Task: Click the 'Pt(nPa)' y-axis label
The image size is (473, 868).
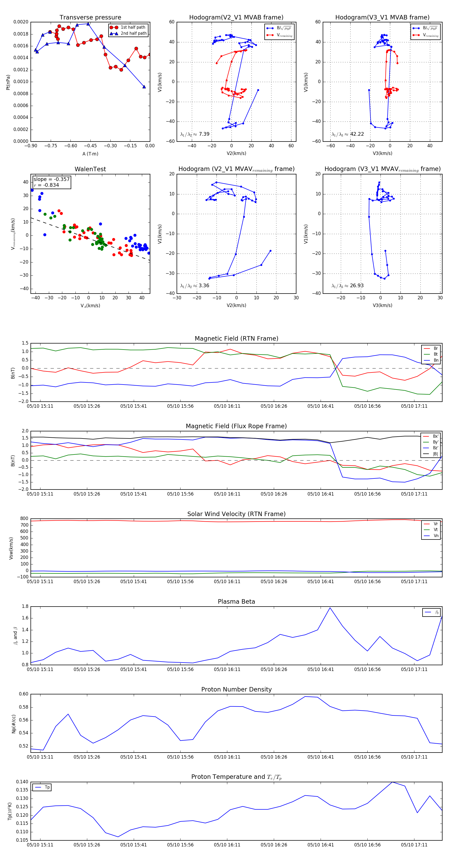Action: 8,82
